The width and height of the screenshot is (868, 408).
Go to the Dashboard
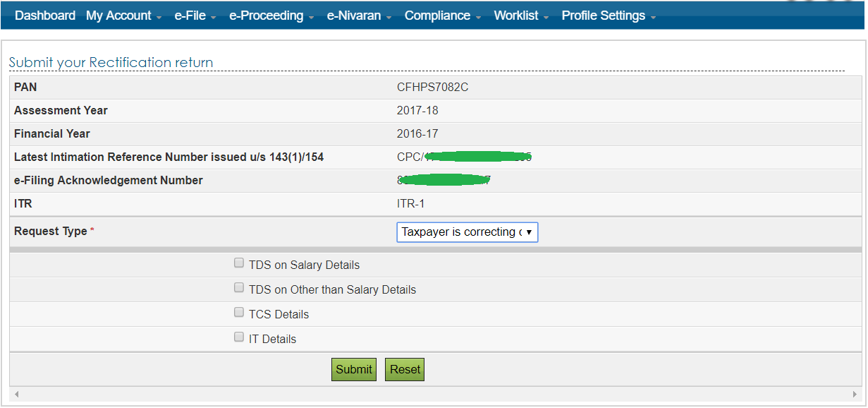(x=44, y=15)
